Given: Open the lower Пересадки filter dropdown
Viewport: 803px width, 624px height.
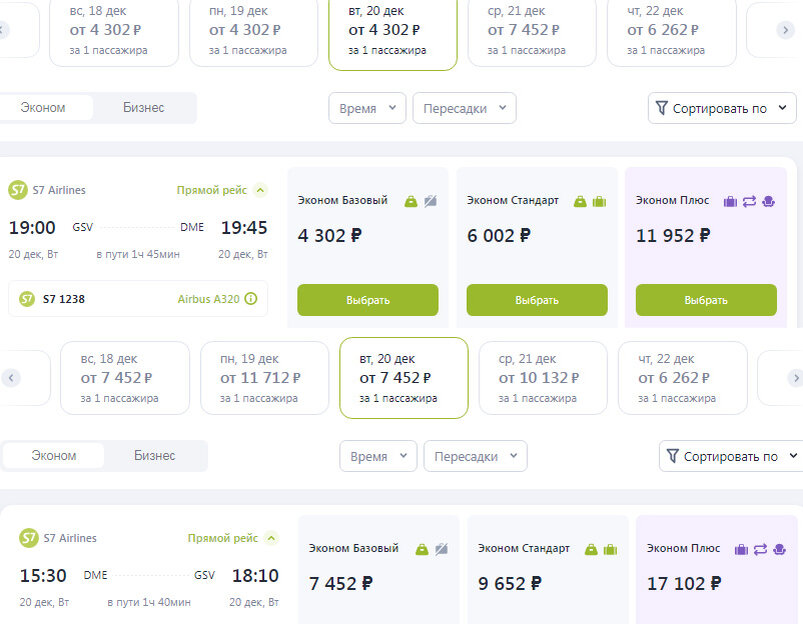Looking at the screenshot, I should [x=475, y=456].
